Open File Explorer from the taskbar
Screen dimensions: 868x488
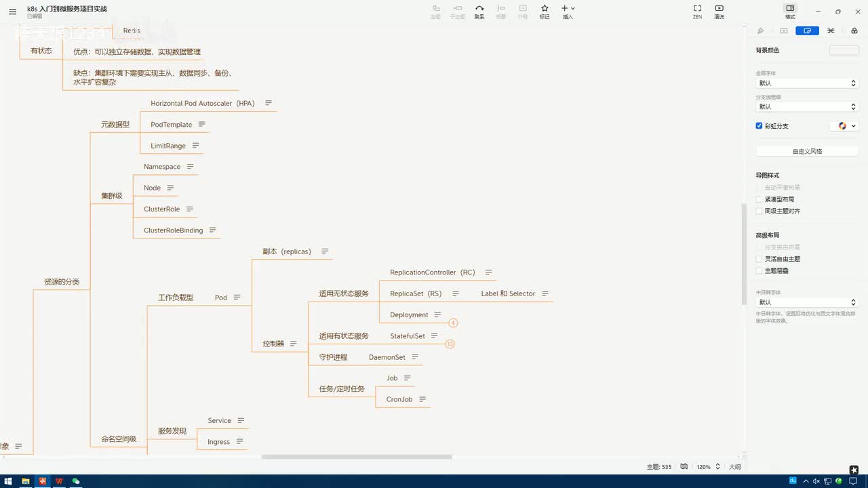point(26,481)
